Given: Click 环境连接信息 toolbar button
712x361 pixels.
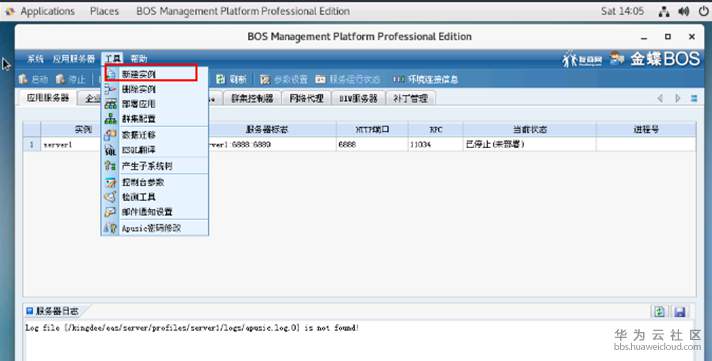Looking at the screenshot, I should point(426,79).
